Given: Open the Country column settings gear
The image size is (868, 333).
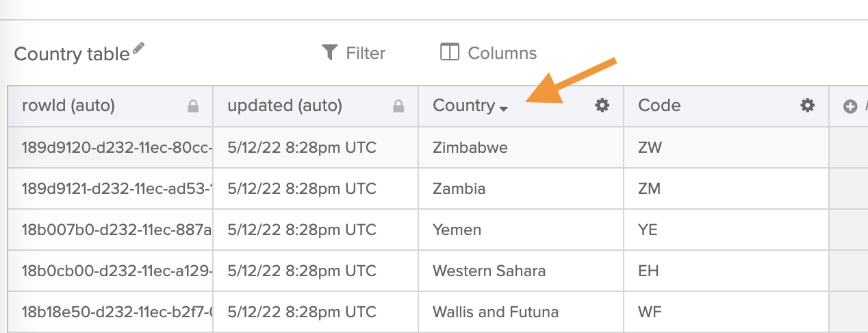Looking at the screenshot, I should click(x=602, y=106).
